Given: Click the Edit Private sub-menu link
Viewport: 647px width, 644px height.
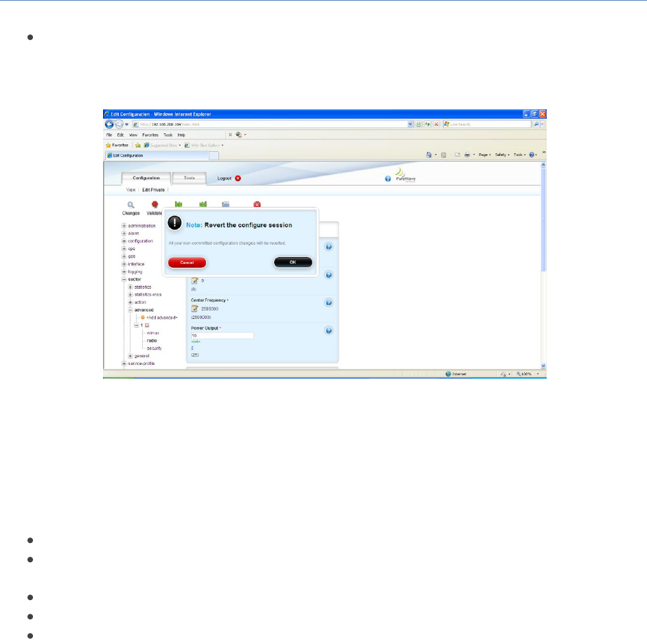Looking at the screenshot, I should coord(153,190).
